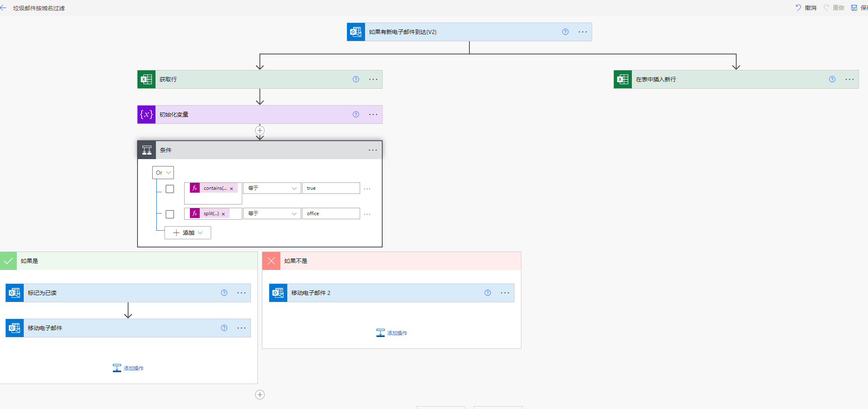
Task: Click the condition icon on the 条件 card
Action: point(147,150)
